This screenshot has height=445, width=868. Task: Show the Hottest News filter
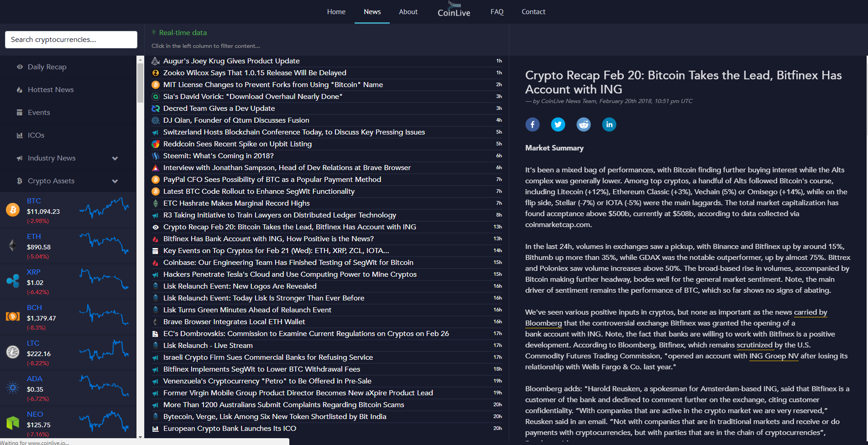[x=51, y=90]
